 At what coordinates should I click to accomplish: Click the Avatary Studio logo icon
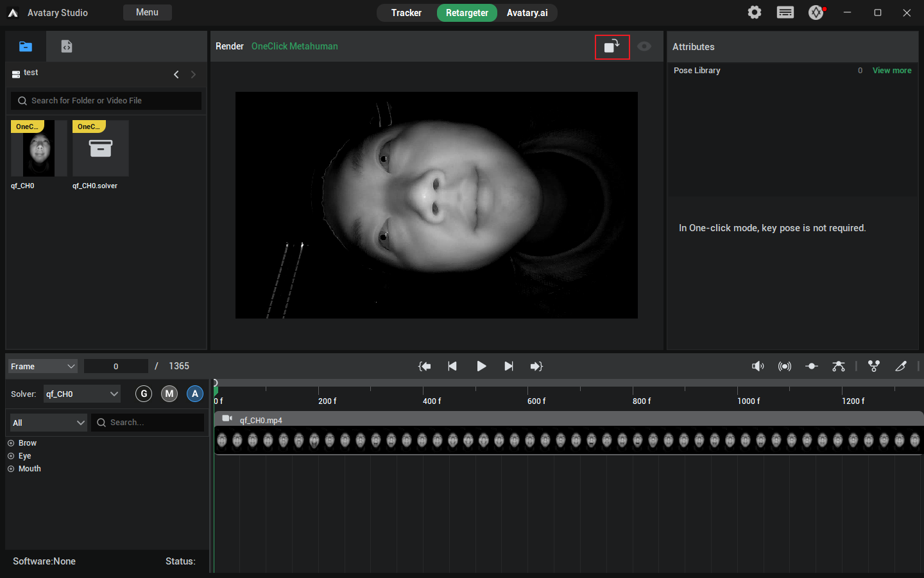pyautogui.click(x=13, y=13)
